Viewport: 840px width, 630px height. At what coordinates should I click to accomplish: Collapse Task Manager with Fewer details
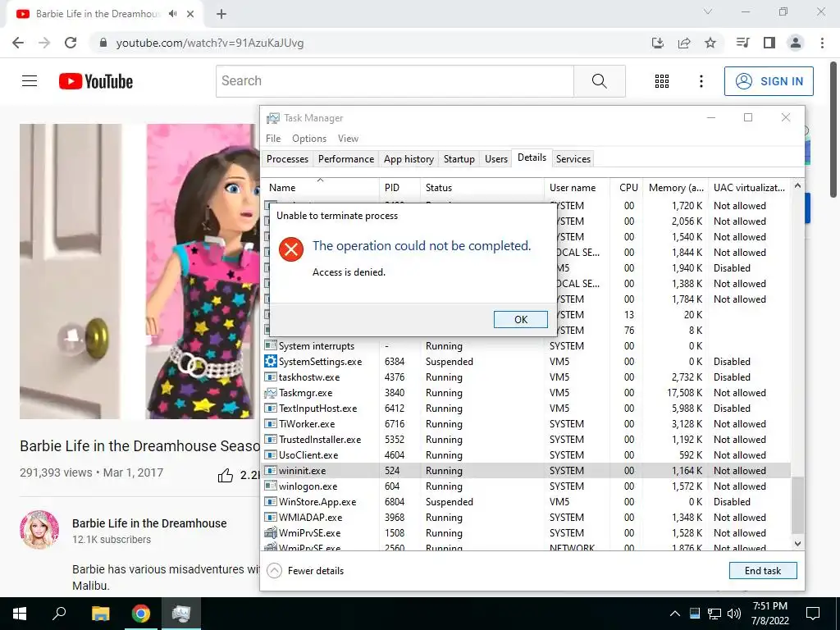(305, 571)
